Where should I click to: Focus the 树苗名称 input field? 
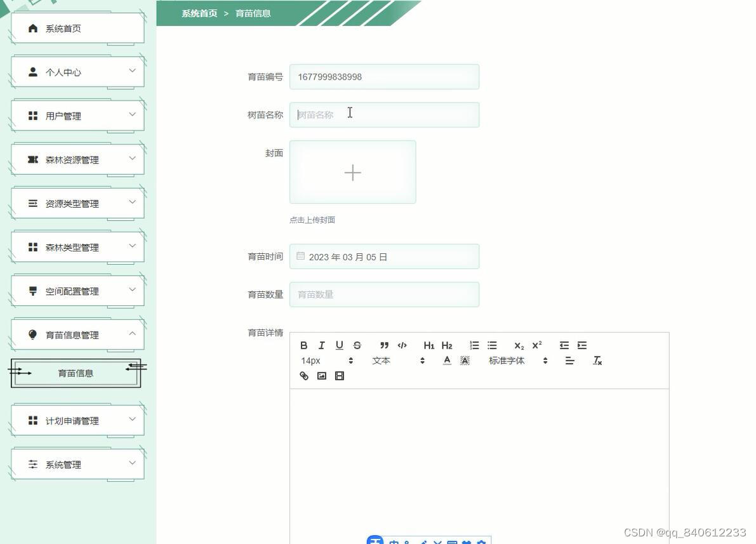pos(384,115)
